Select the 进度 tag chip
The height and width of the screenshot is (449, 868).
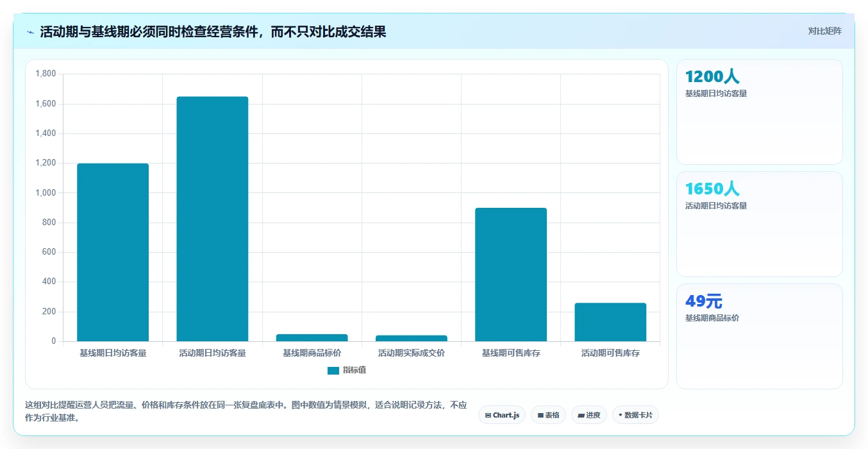click(589, 415)
